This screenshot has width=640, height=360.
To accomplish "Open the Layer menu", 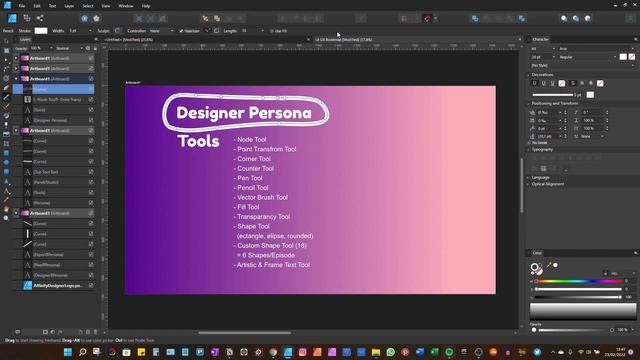I will (x=69, y=6).
